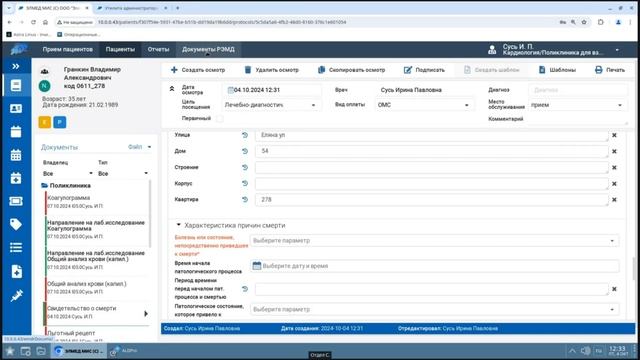The width and height of the screenshot is (640, 360).
Task: Collapse Характеристика причин смерти section
Action: pyautogui.click(x=178, y=225)
